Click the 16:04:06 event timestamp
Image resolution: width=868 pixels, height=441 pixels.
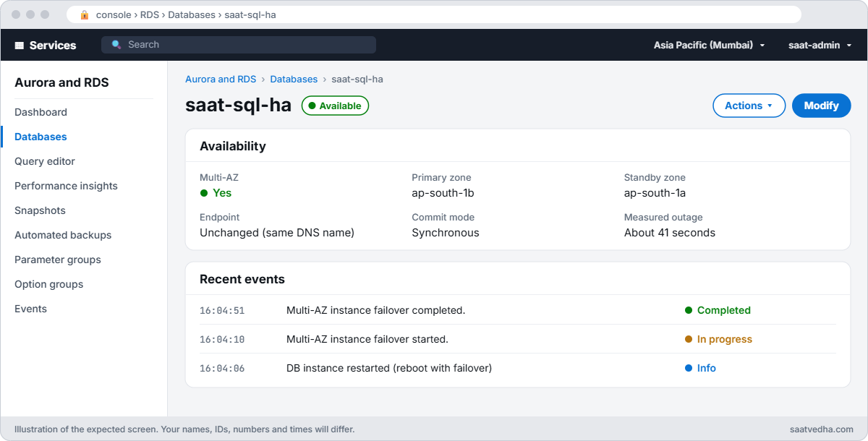coord(222,368)
